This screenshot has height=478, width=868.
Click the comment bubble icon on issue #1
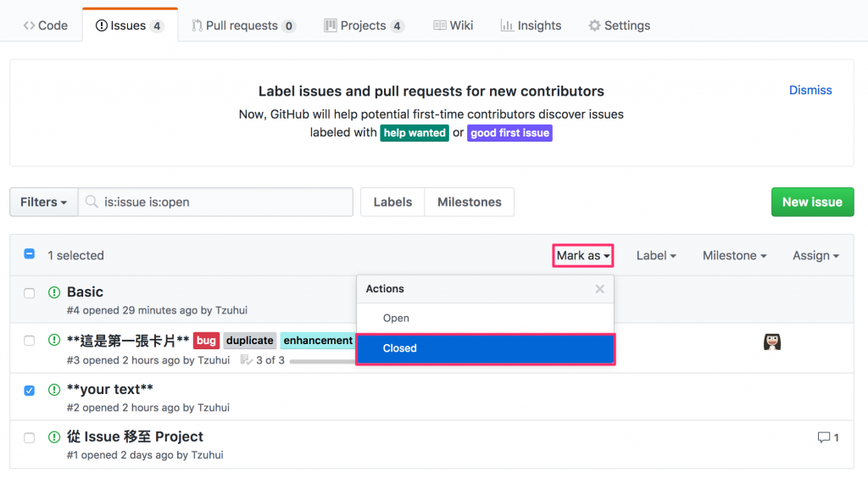coord(823,437)
